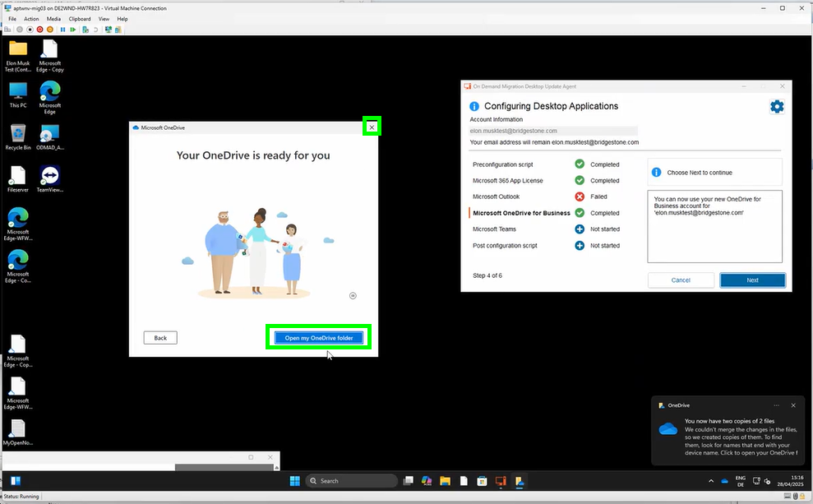Open Microsoft Store from taskbar

[x=482, y=481]
